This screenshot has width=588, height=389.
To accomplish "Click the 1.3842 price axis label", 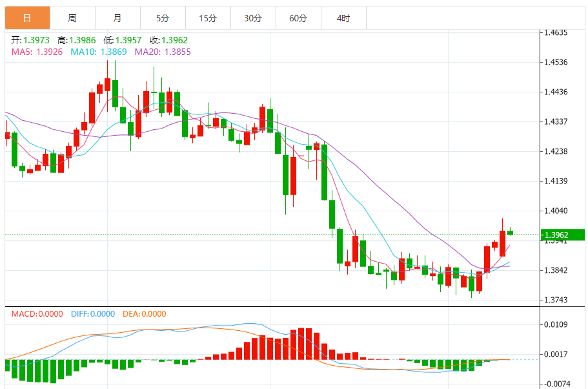I will [556, 270].
